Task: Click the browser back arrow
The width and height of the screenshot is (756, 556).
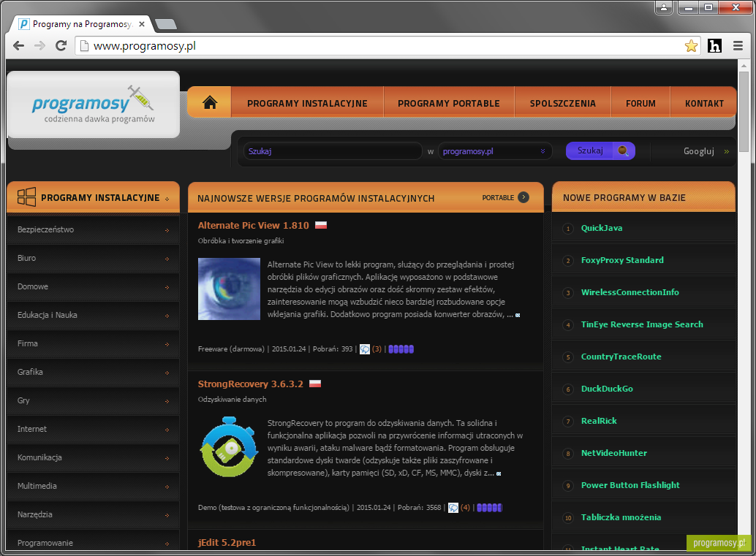Action: pyautogui.click(x=19, y=46)
